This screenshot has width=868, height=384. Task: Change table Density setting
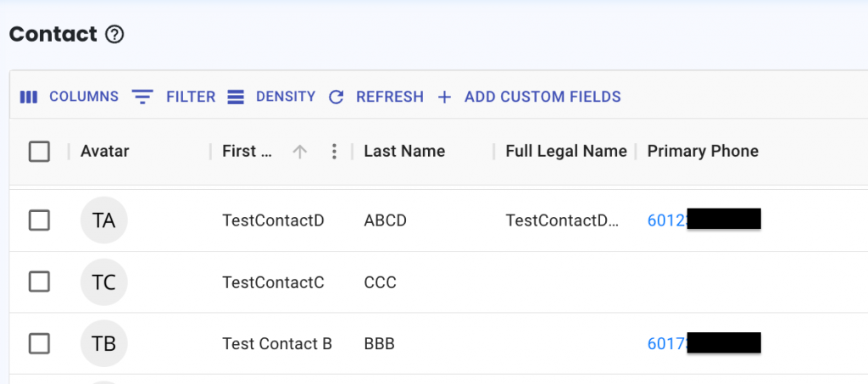pyautogui.click(x=271, y=97)
